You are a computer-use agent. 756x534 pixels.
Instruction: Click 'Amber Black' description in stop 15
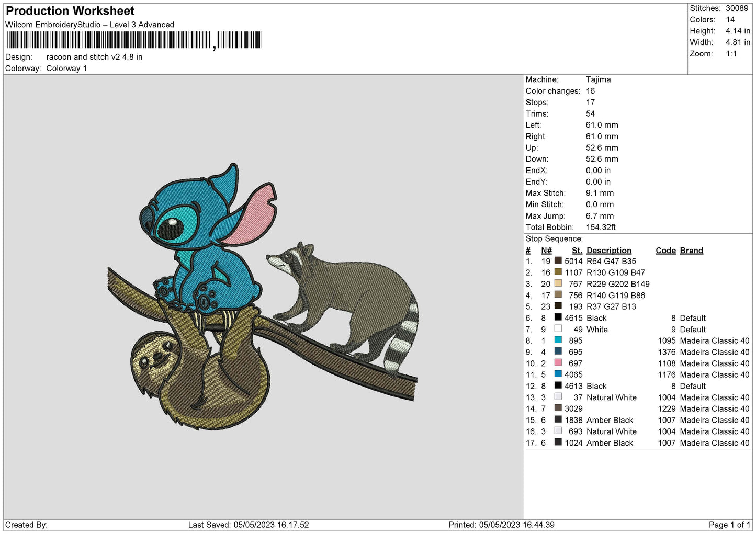(x=610, y=420)
